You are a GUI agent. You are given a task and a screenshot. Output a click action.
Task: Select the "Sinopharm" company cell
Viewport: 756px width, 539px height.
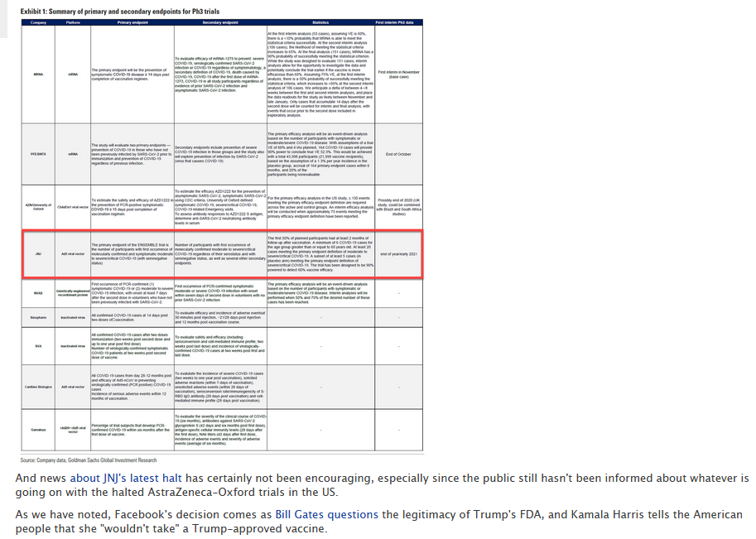(38, 317)
